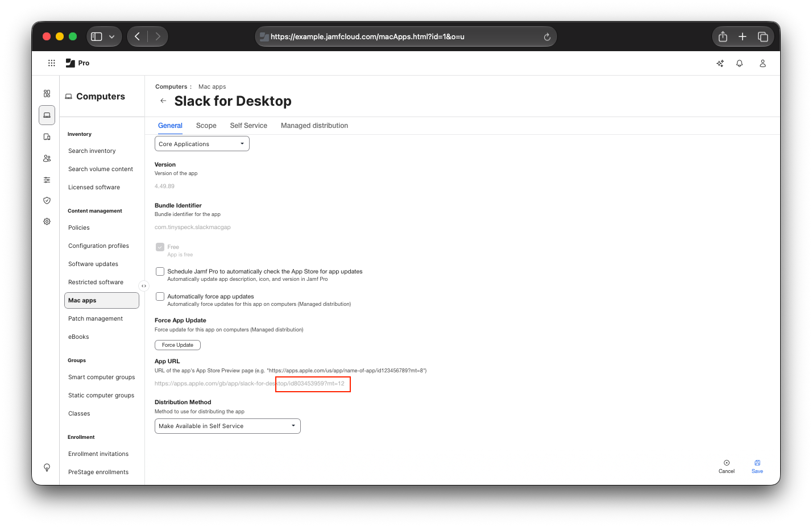Click the Safari sidebar toggle icon
The image size is (812, 527).
click(97, 36)
